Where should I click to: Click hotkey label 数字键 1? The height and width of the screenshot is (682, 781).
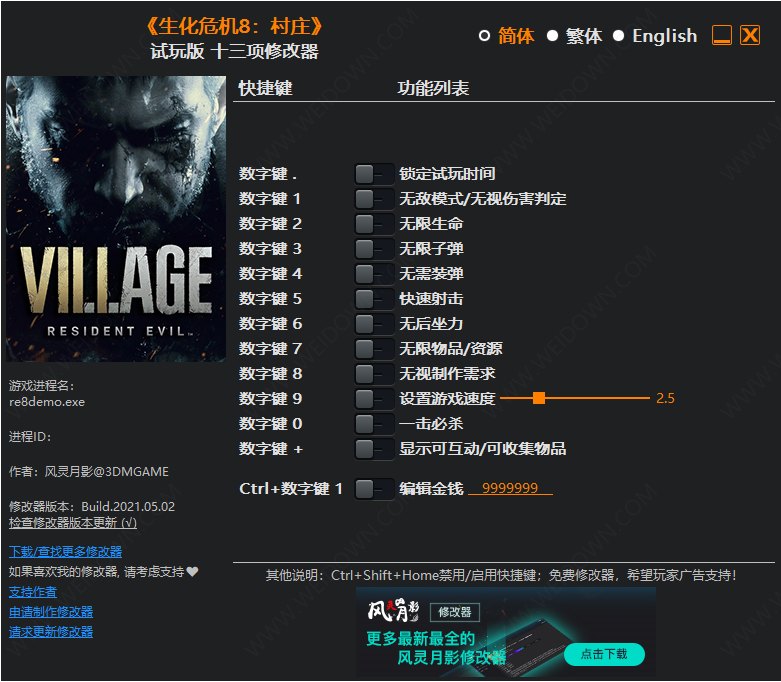(x=270, y=199)
